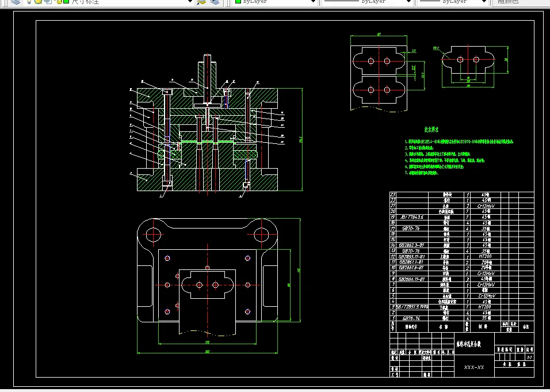
Task: Click the Make Object's Layer Current icon
Action: click(201, 2)
